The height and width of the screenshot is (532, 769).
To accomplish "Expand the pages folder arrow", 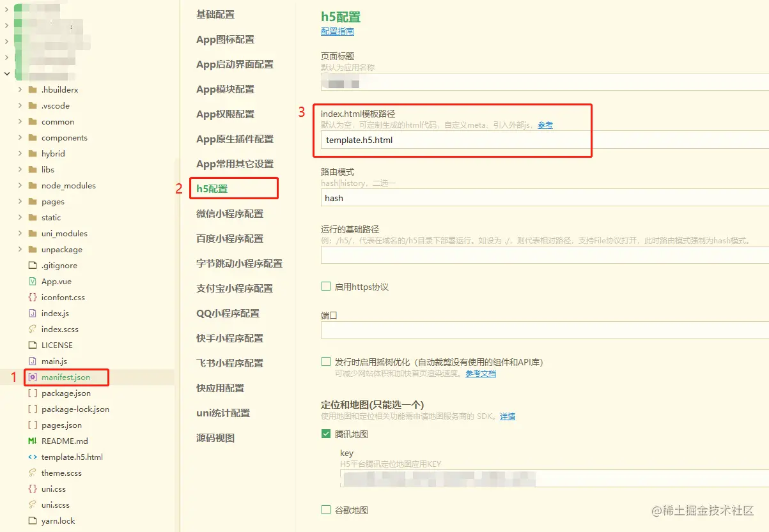I will (20, 202).
